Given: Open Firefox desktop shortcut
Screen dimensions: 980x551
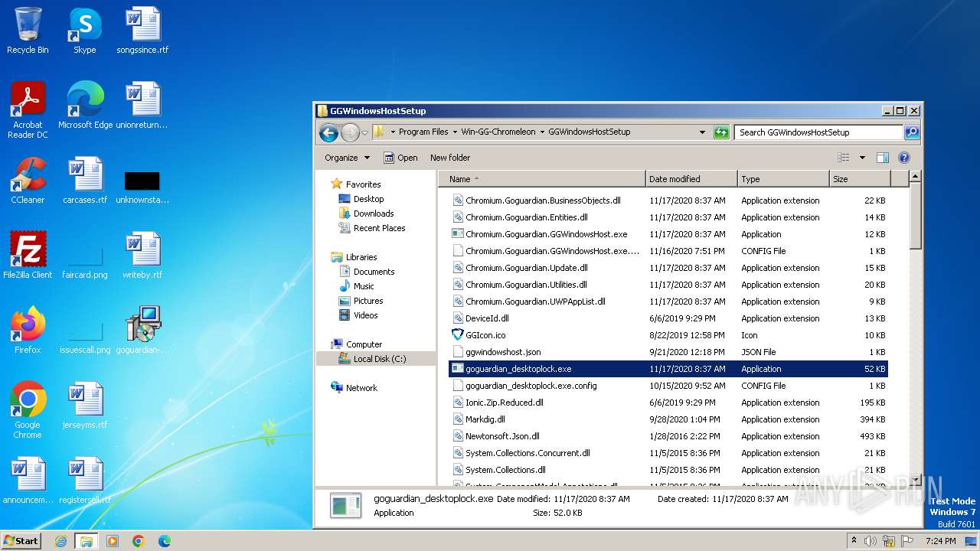Looking at the screenshot, I should click(28, 331).
